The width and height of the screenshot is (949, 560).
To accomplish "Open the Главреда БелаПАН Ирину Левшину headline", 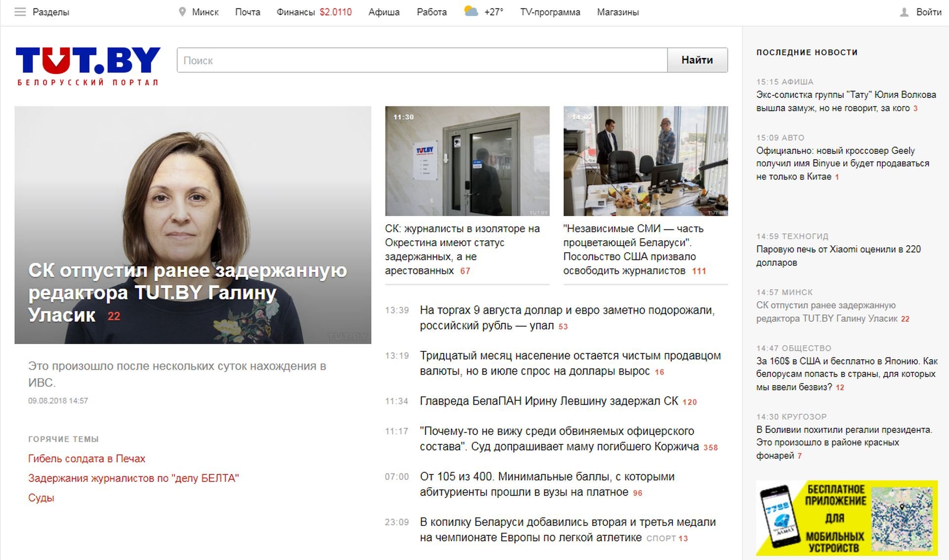I will (549, 401).
